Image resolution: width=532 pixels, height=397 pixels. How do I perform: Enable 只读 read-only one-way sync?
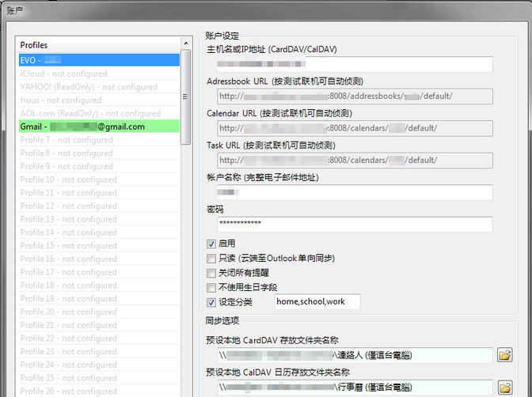[211, 259]
